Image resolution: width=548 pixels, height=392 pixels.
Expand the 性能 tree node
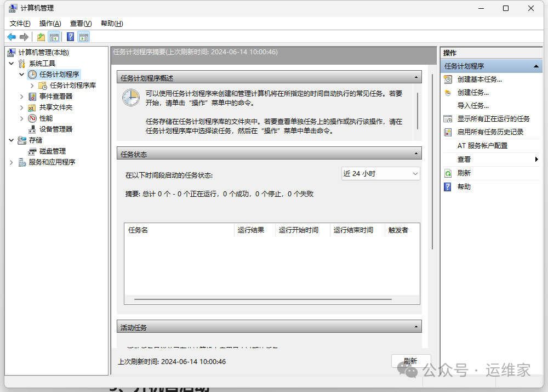22,118
